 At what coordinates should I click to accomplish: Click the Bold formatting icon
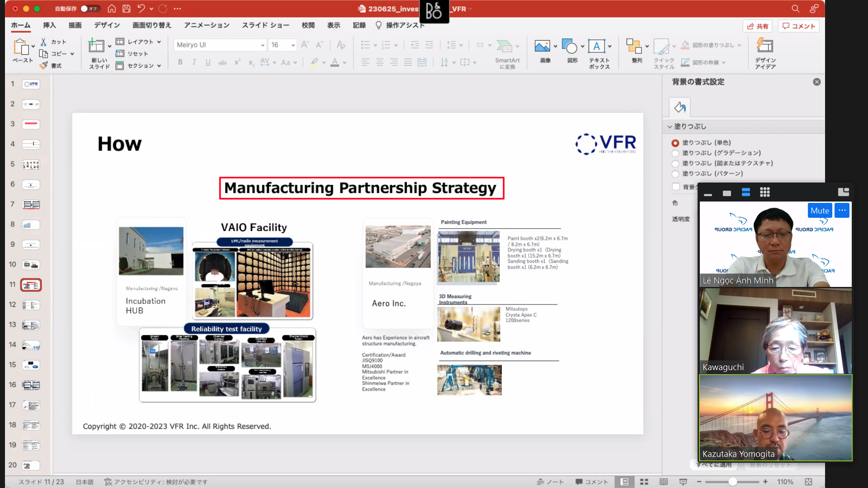(180, 62)
